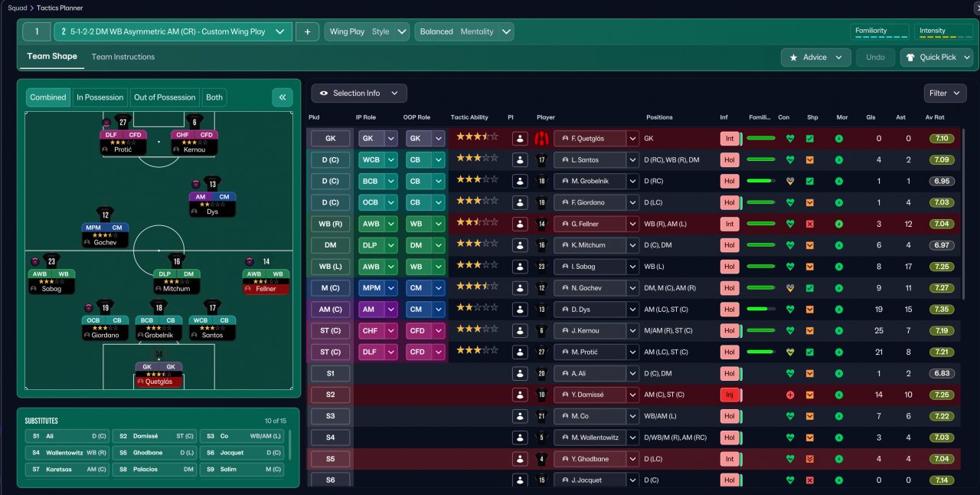Sort table by Tactic Ability column
Viewport: 980px width, 495px height.
pyautogui.click(x=469, y=117)
